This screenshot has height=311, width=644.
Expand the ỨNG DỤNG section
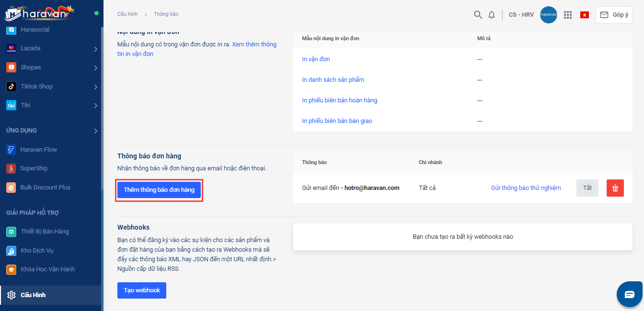[x=96, y=131]
